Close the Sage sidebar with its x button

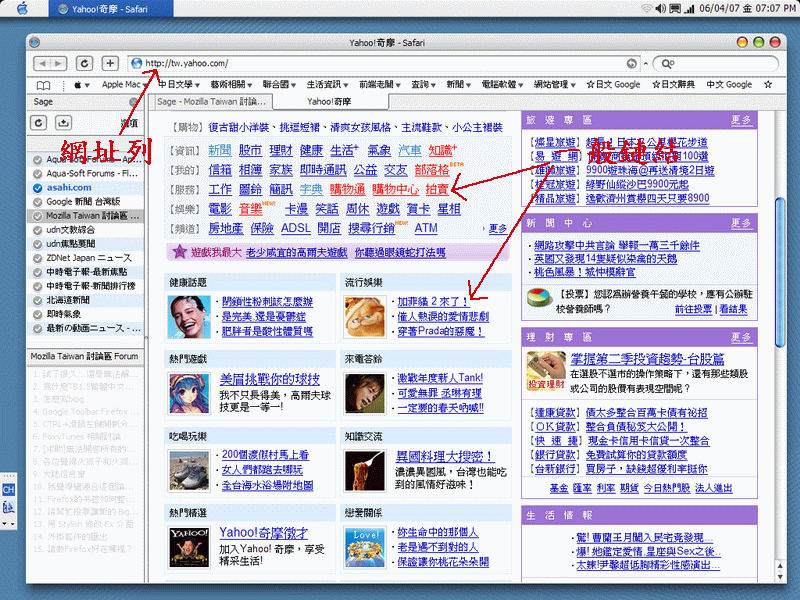pos(134,102)
